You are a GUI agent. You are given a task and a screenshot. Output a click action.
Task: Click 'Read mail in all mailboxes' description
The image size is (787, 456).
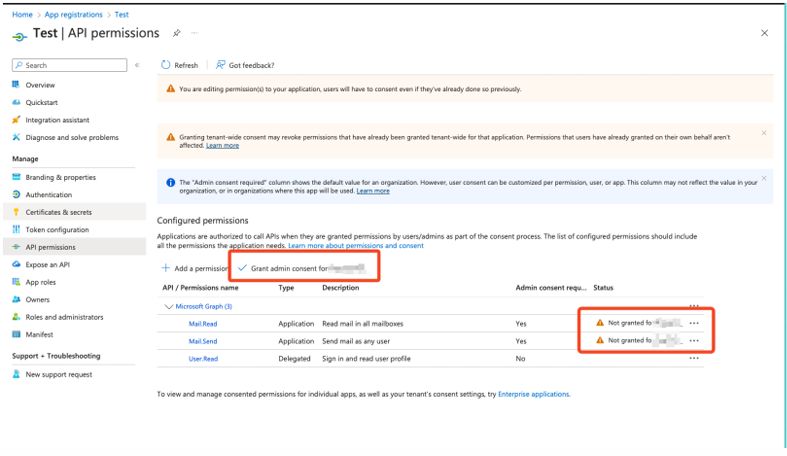[362, 324]
